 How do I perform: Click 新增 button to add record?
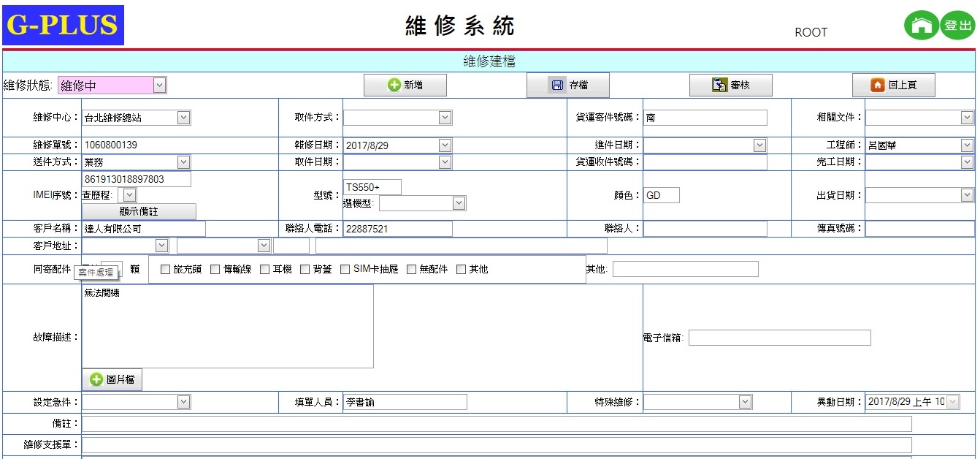(x=405, y=86)
